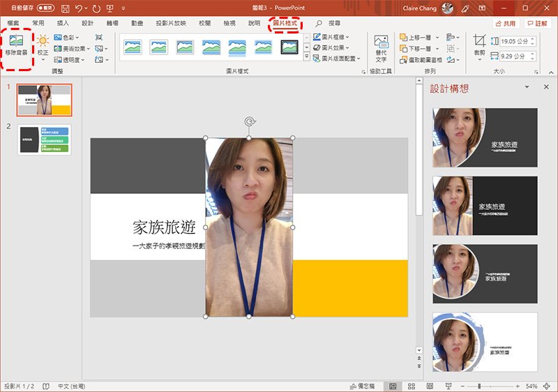The width and height of the screenshot is (558, 392).
Task: Click the Fit slide to window icon
Action: point(546,386)
